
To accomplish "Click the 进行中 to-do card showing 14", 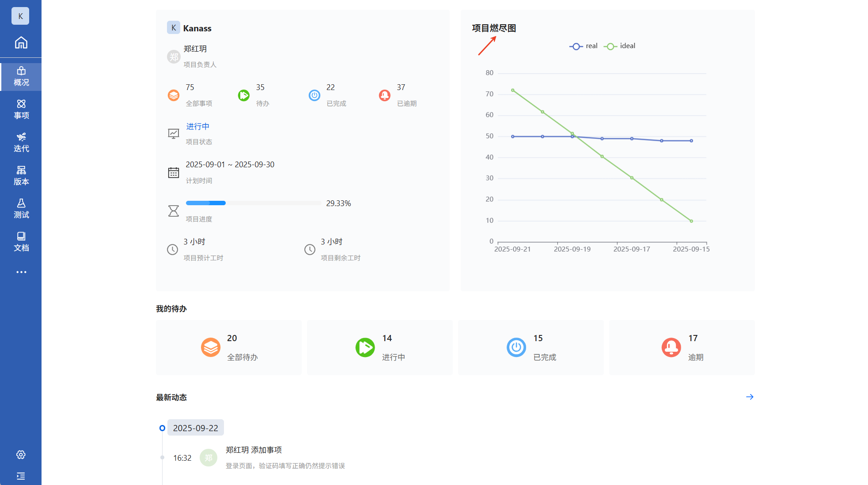I will tap(379, 347).
